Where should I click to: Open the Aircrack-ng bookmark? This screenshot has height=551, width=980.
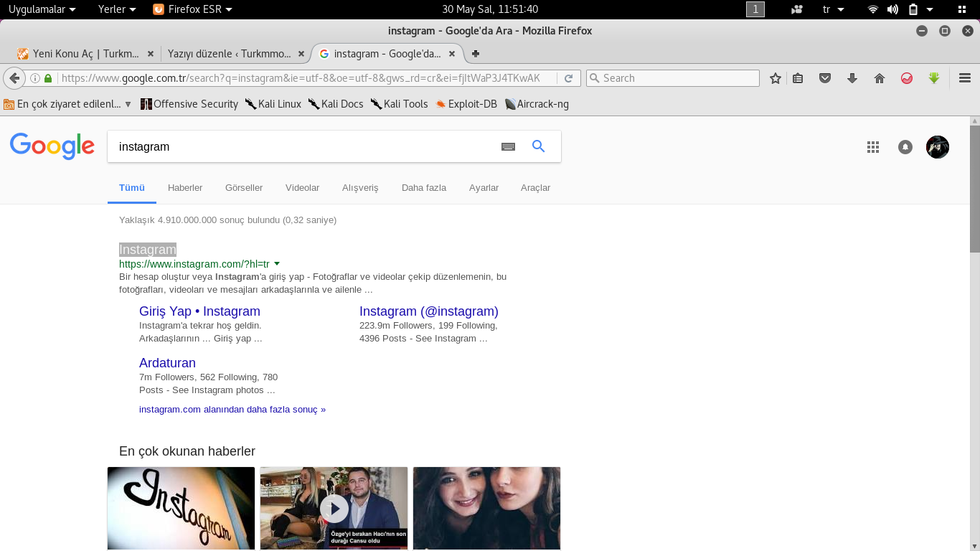click(537, 104)
